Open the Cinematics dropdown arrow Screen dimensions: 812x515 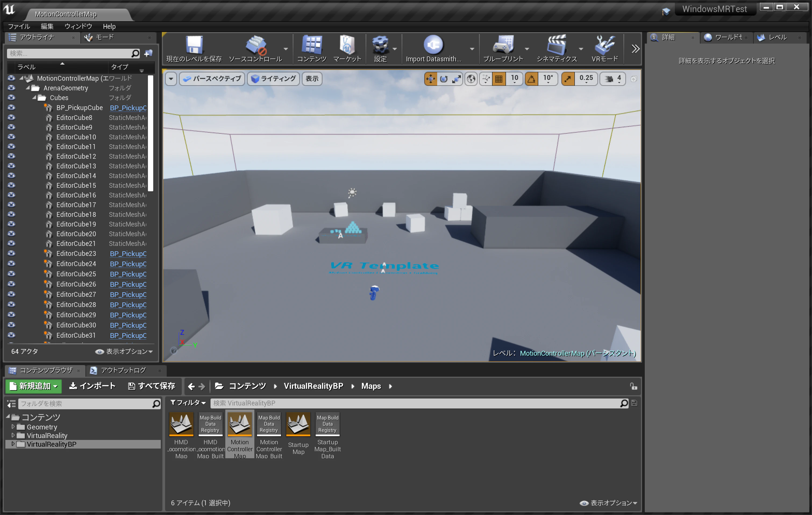(581, 49)
